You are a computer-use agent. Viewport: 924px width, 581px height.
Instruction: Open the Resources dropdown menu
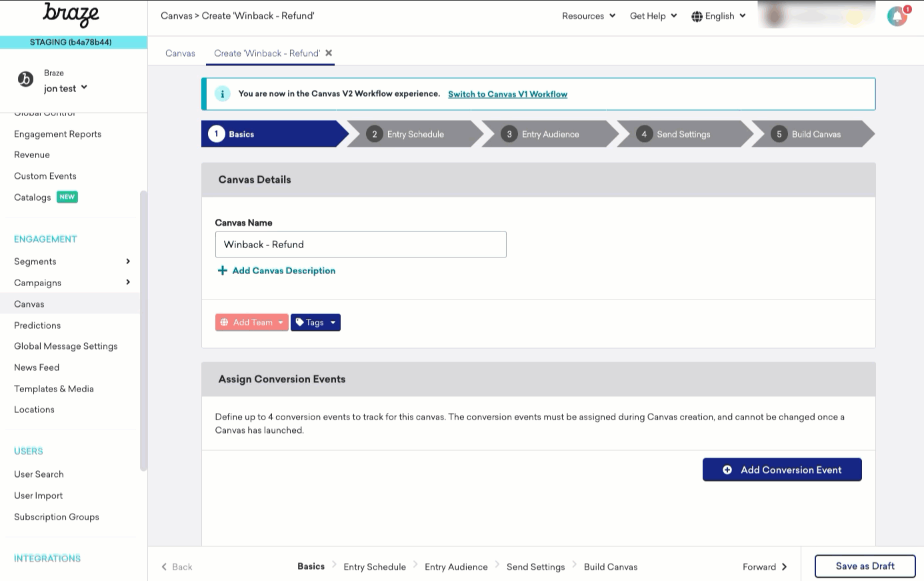click(589, 16)
